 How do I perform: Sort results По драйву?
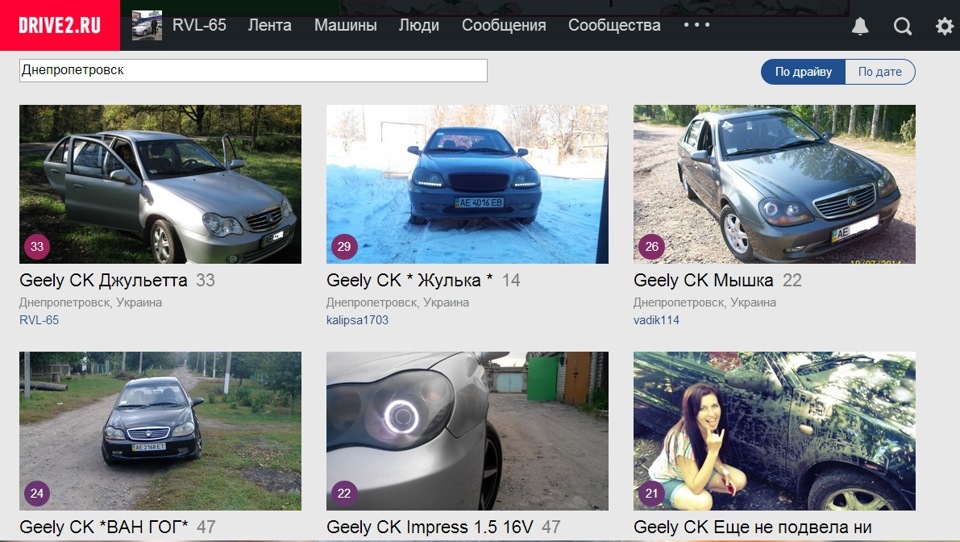click(803, 72)
